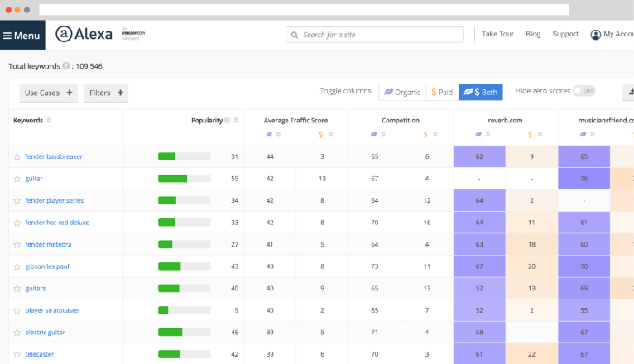Open the guitars keyword link

click(36, 288)
